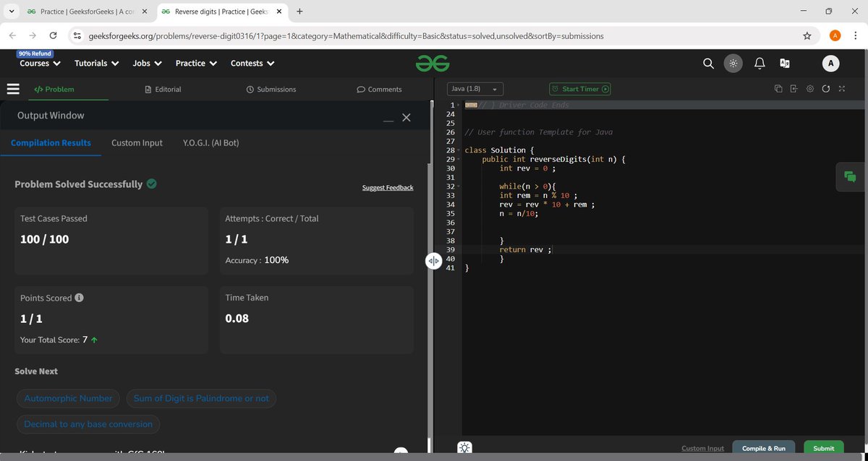Click Start Timer button
The image size is (868, 461).
(580, 89)
